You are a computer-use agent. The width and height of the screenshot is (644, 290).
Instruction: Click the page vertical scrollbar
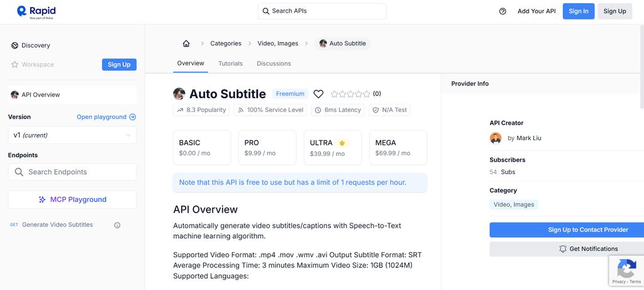click(641, 65)
